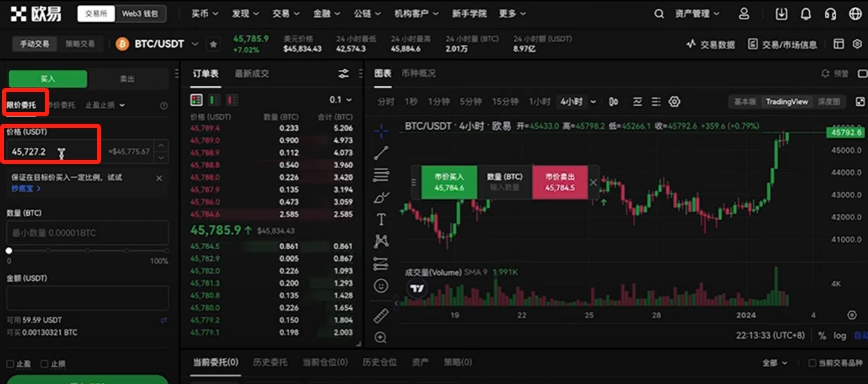Switch to the 最新成交 tab
Viewport: 868px width, 384px height.
click(252, 73)
